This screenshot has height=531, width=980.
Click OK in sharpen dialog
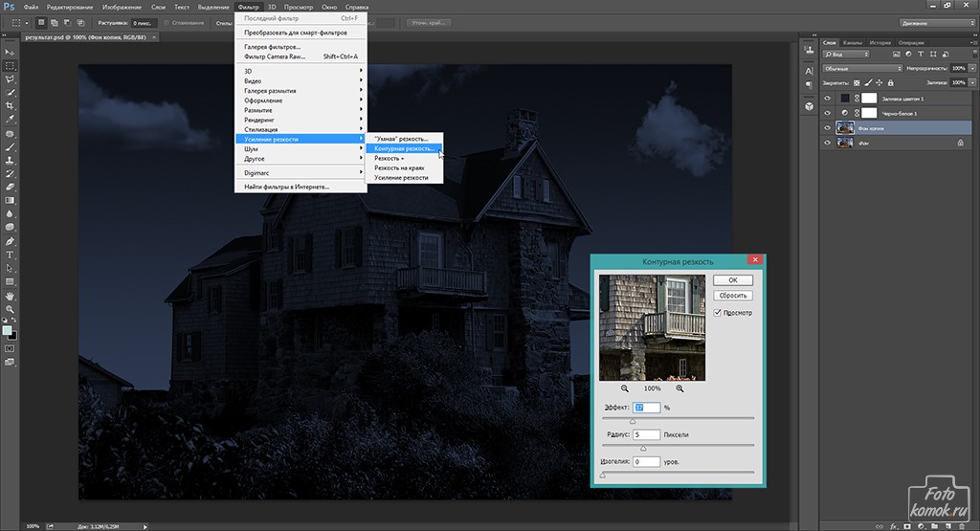point(733,280)
